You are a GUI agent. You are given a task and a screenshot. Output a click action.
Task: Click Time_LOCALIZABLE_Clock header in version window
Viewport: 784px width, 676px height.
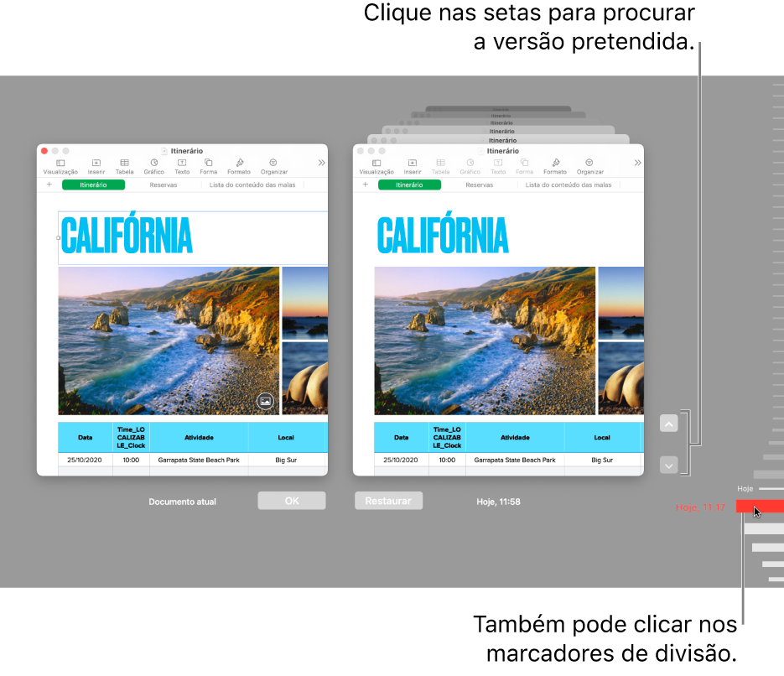pos(447,438)
